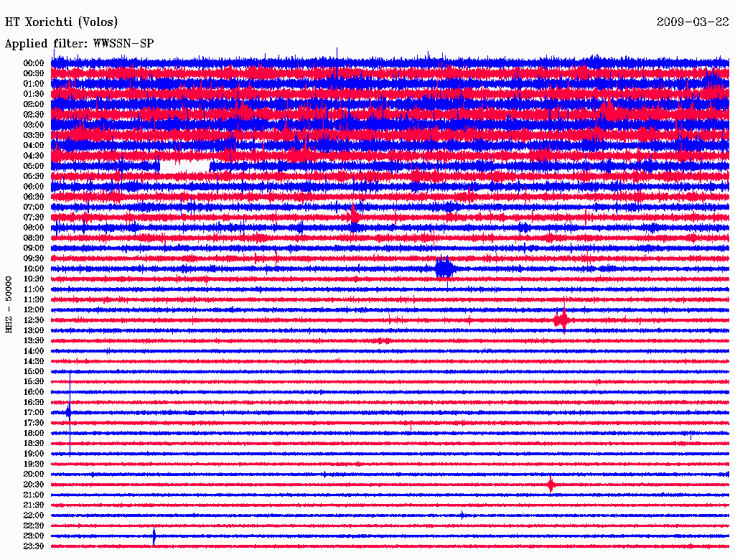
Task: Click the blue spike on the 23:00 trace
Action: (x=154, y=536)
